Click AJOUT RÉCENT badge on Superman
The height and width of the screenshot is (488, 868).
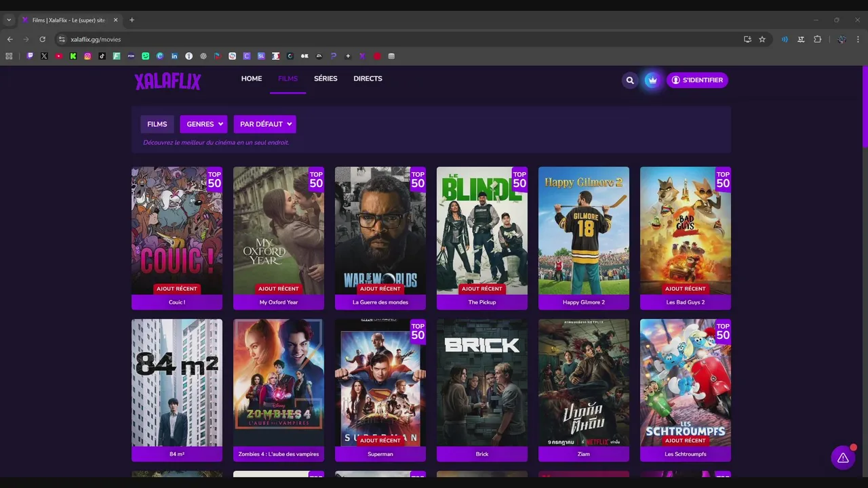[380, 441]
